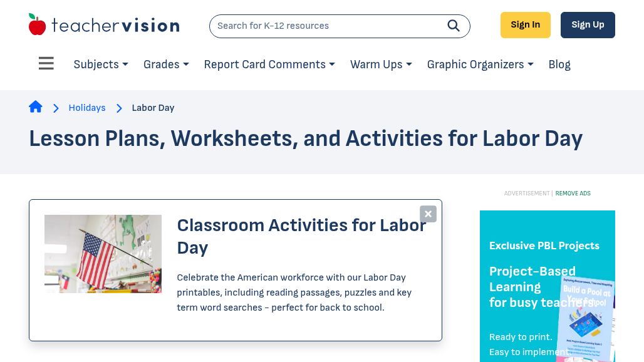644x362 pixels.
Task: Click the breadcrumb chevron before Holidays
Action: tap(56, 108)
